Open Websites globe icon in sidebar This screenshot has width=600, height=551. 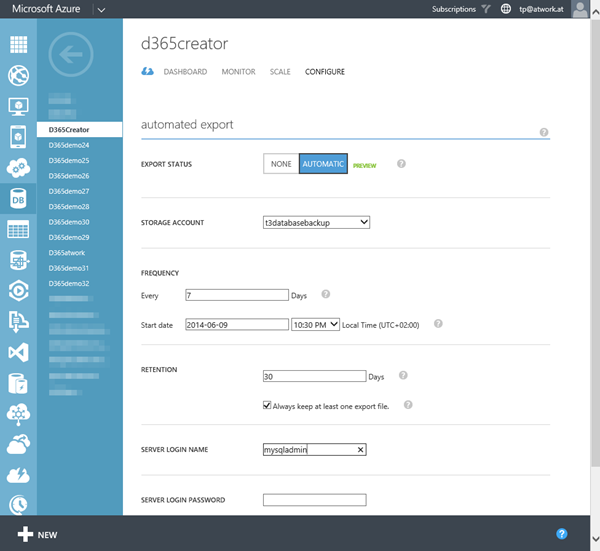(18, 75)
